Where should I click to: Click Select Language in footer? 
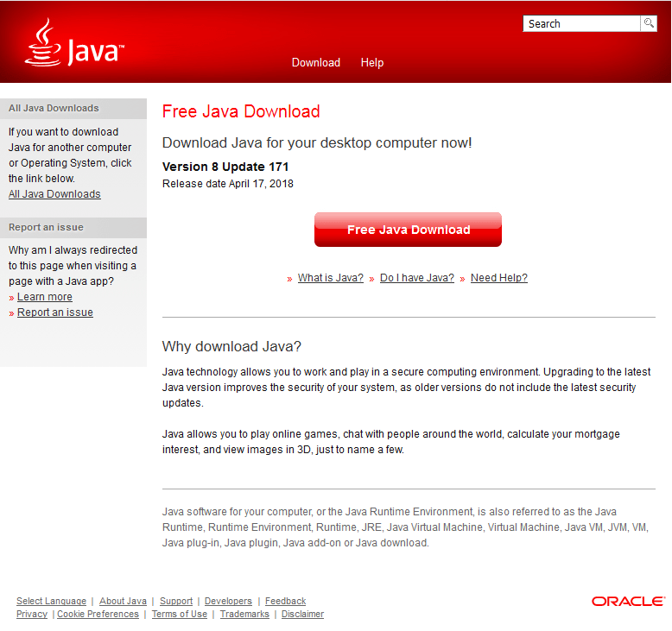coord(52,601)
